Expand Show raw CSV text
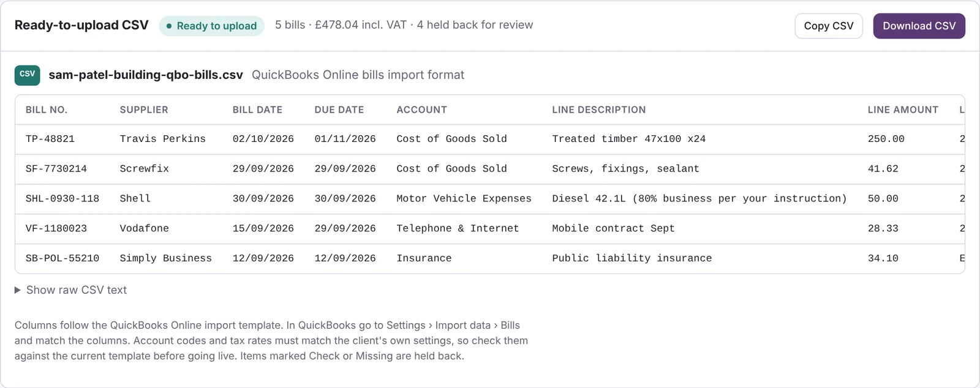 click(x=70, y=290)
